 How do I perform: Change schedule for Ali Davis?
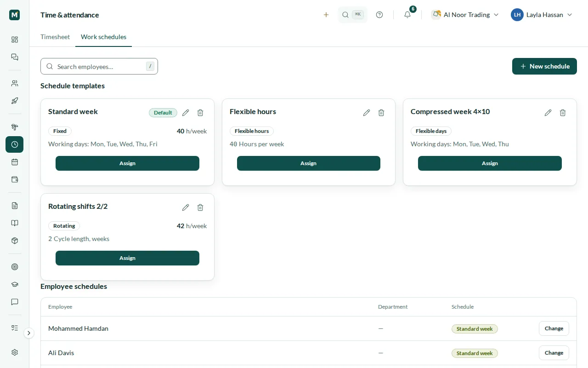pos(554,353)
